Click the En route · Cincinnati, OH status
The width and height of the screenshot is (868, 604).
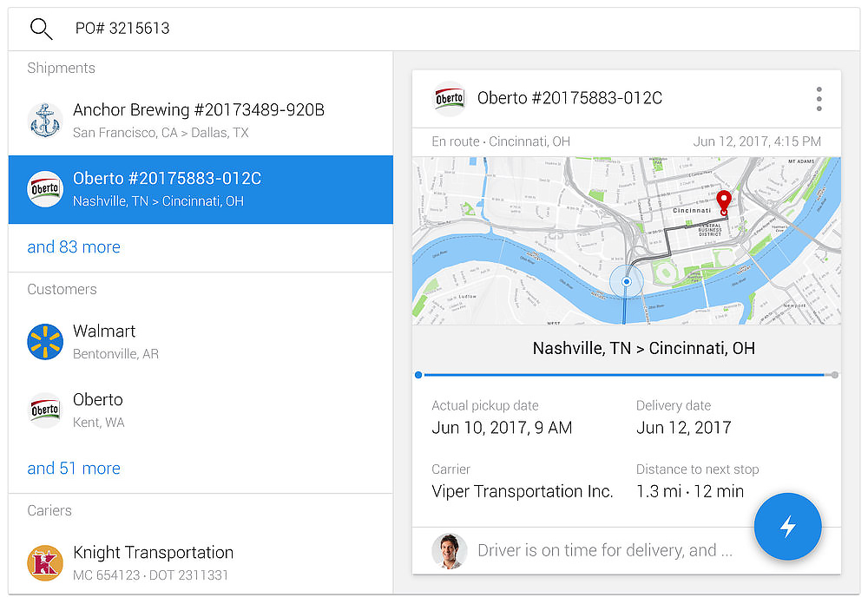tap(501, 141)
